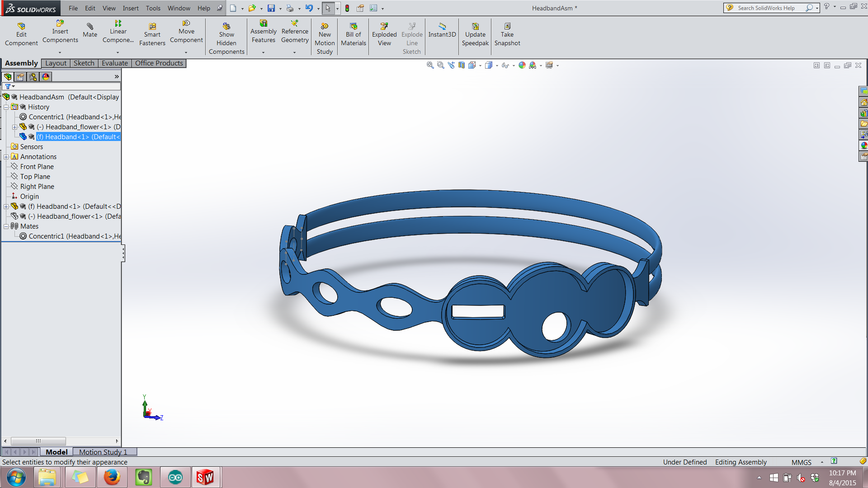The height and width of the screenshot is (488, 868).
Task: Activate the Section View icon
Action: pyautogui.click(x=461, y=66)
